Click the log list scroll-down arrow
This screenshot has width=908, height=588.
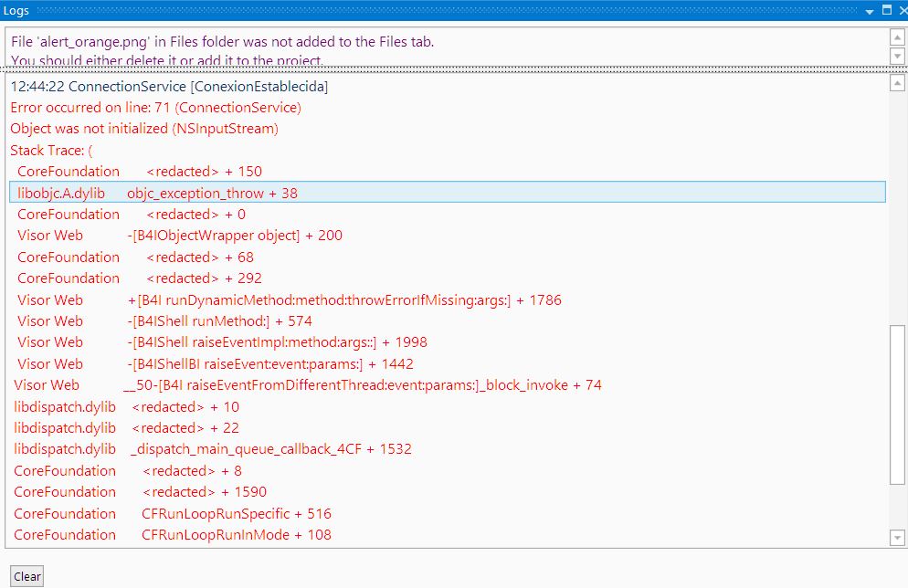(897, 538)
